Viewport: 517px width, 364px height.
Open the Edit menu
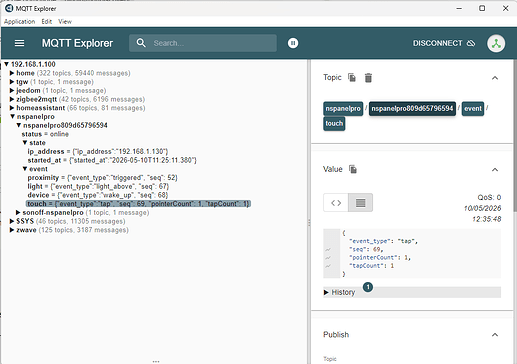[47, 21]
